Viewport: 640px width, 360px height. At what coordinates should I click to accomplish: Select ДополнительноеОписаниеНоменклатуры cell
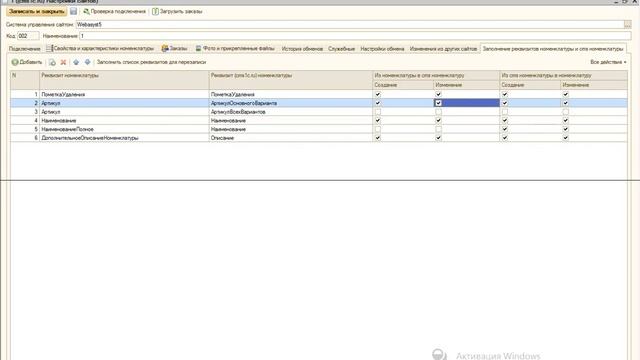pos(124,138)
